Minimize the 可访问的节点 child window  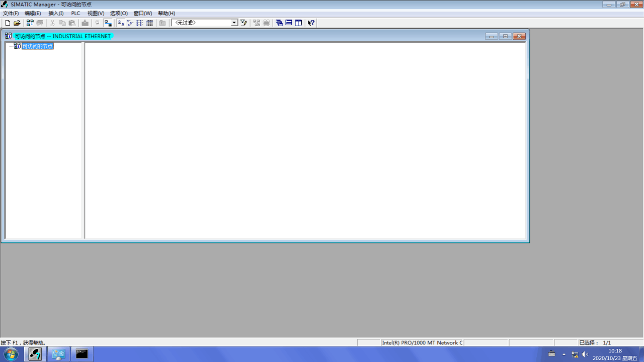[492, 36]
